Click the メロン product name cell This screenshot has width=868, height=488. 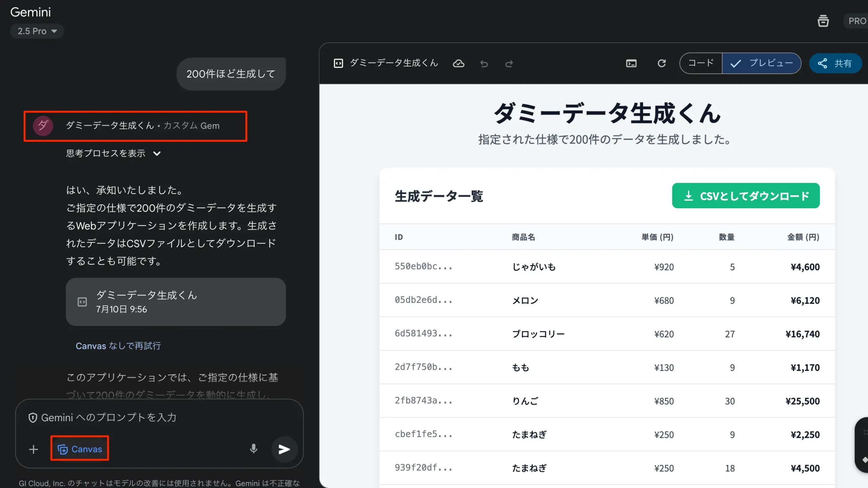point(525,300)
